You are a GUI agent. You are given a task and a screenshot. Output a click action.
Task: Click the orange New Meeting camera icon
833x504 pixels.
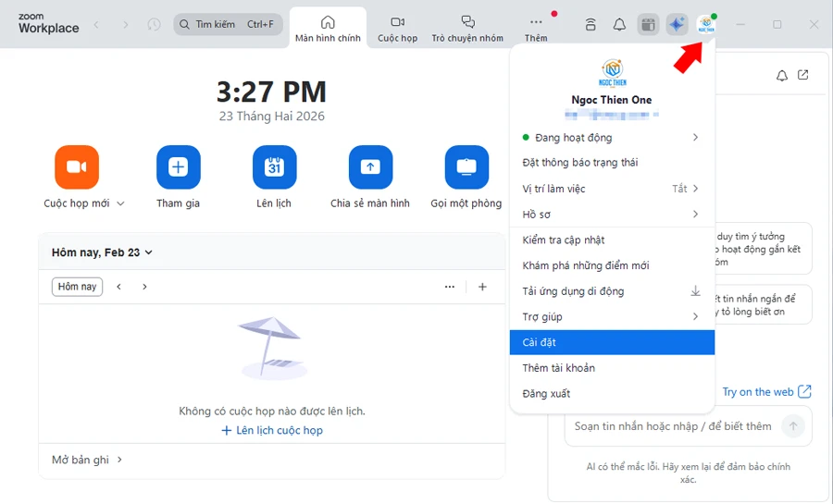coord(77,167)
